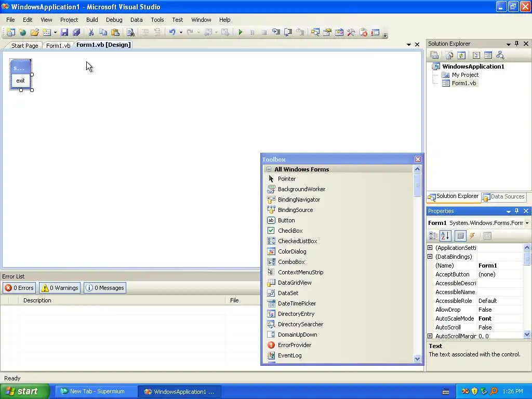
Task: Click the Step Into toolbar icon
Action: (x=276, y=32)
